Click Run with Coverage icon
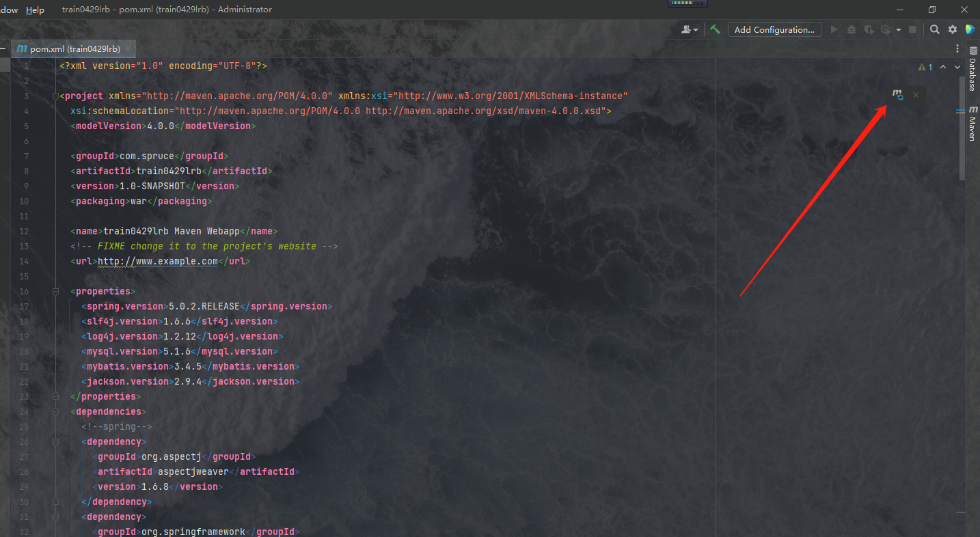Image resolution: width=980 pixels, height=537 pixels. click(869, 29)
